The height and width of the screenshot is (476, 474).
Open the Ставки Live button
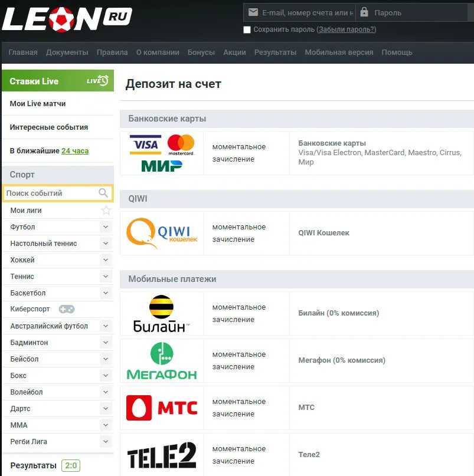click(x=58, y=80)
